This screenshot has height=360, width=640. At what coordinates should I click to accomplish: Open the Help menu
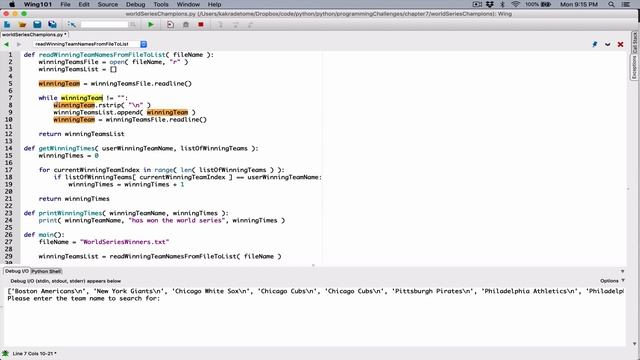[x=214, y=4]
